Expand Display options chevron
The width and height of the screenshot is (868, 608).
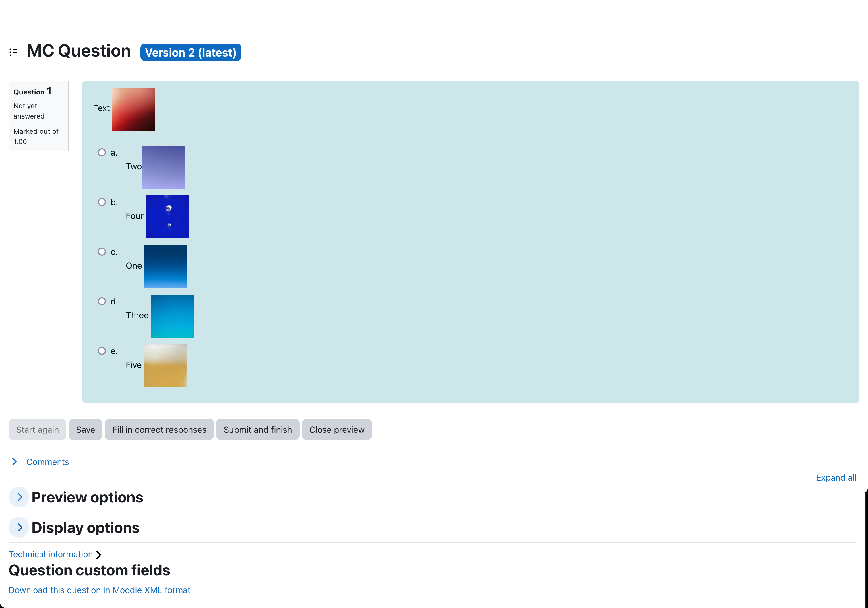tap(19, 527)
